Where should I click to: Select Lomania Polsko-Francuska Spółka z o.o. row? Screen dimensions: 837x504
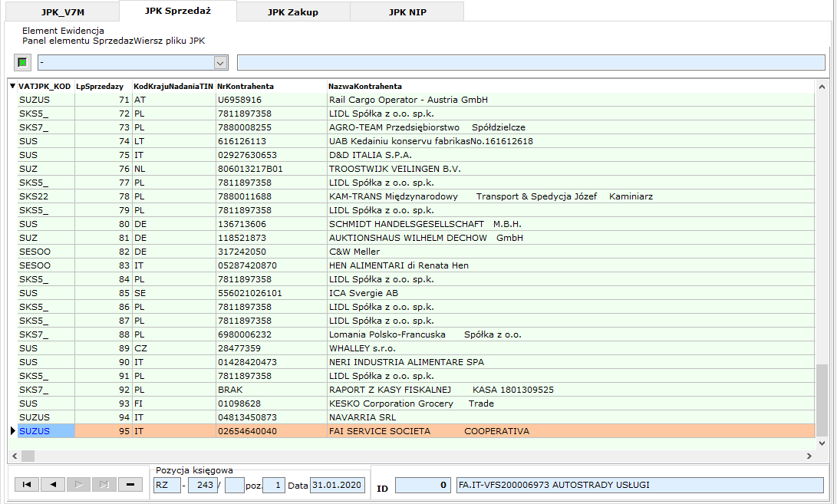click(x=417, y=334)
